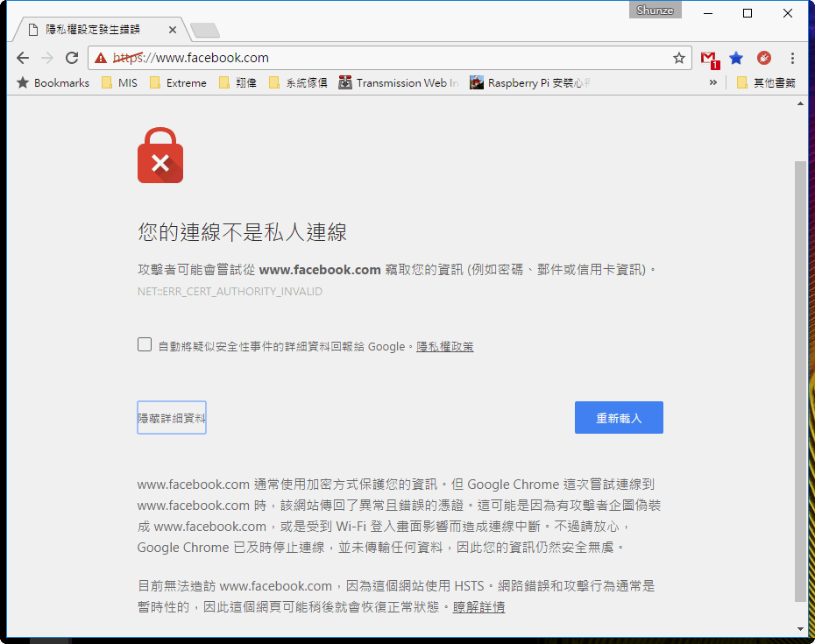The image size is (815, 644).
Task: Click the 您的連線不是私人連線 heading
Action: pyautogui.click(x=242, y=232)
